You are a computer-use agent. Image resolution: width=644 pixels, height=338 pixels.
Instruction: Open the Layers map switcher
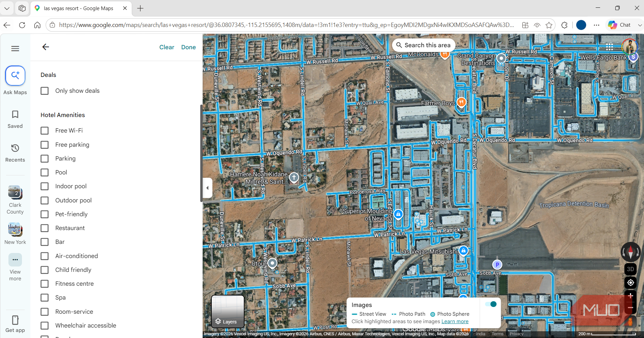tap(228, 311)
